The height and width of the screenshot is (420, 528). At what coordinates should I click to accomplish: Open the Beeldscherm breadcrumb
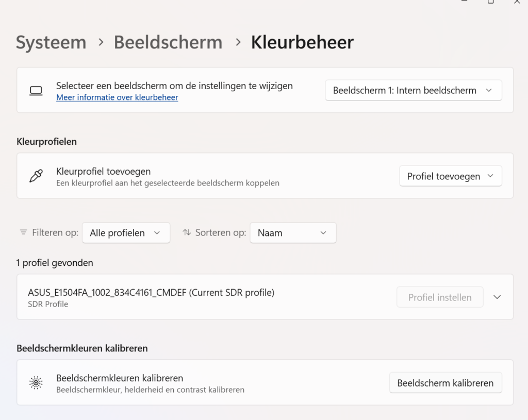168,42
